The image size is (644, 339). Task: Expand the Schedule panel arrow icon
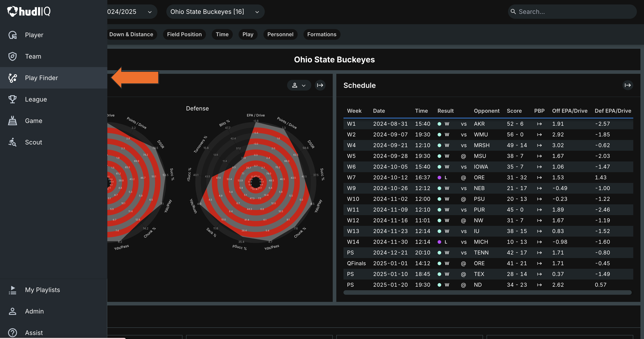click(x=628, y=85)
